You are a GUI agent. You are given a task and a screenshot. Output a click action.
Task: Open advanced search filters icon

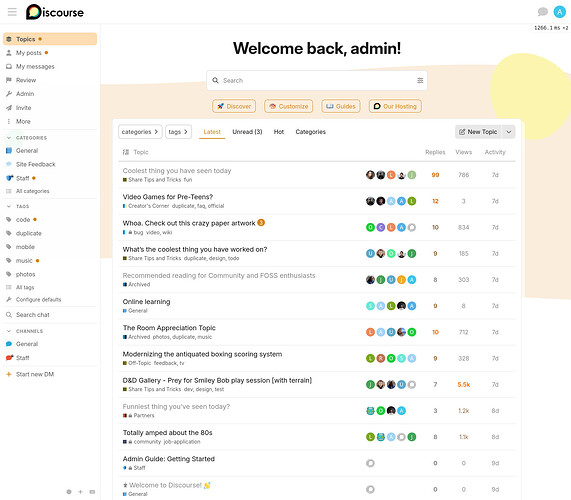tap(420, 80)
